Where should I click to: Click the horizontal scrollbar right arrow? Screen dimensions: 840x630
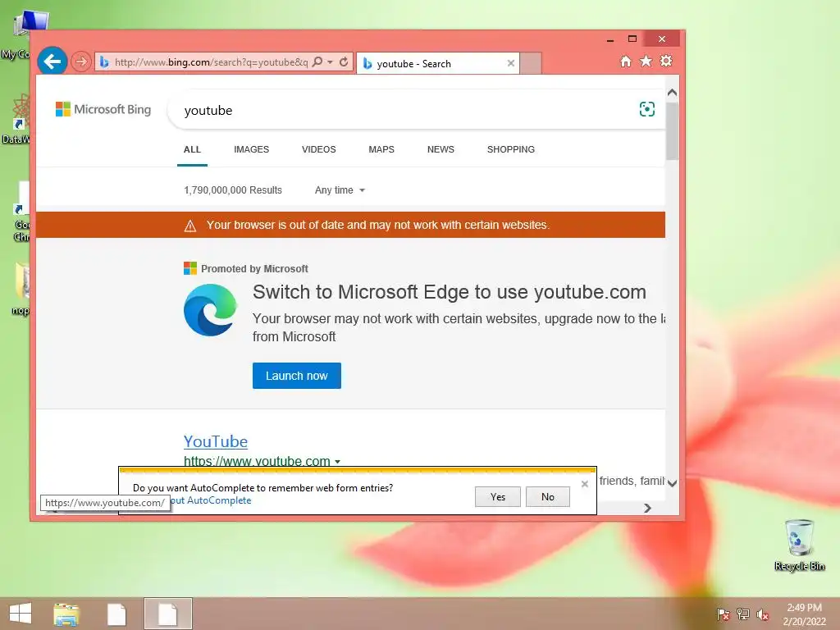tap(647, 508)
